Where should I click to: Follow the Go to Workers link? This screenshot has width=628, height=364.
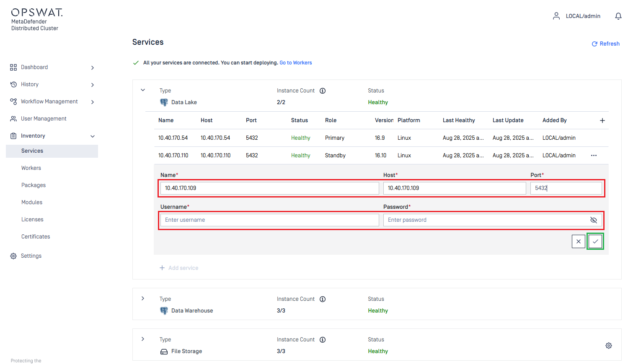tap(295, 63)
